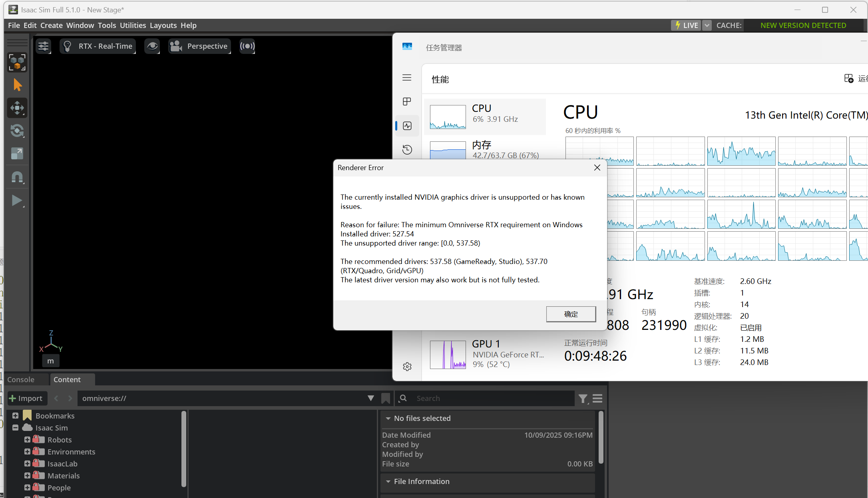The width and height of the screenshot is (868, 498).
Task: Toggle the snap magnet tool
Action: (17, 177)
